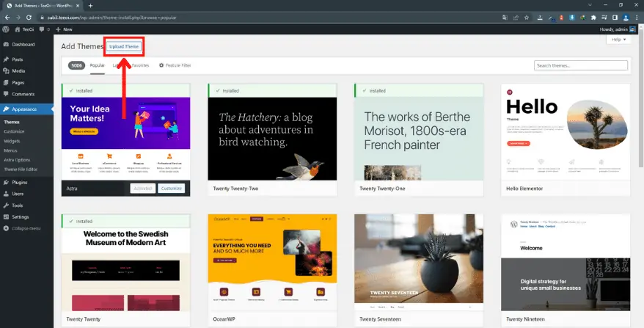Click the plus New button in admin bar

coord(64,29)
